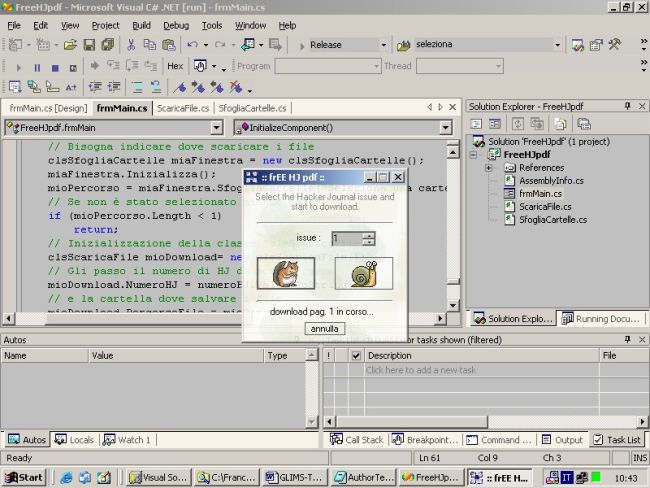Open the Output panel tab
Viewport: 650px width, 488px height.
tap(563, 440)
